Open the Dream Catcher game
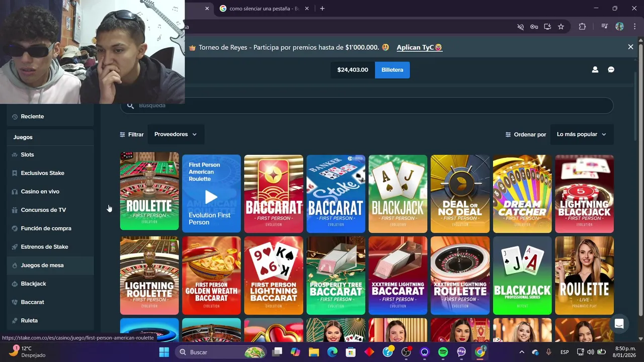The height and width of the screenshot is (362, 644). point(522,194)
